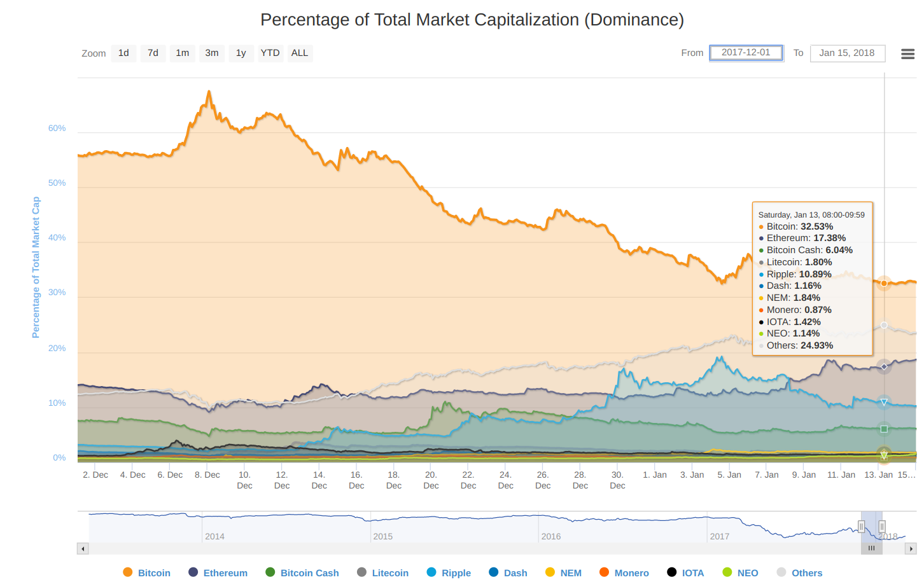Set zoom range to 1y
924x582 pixels.
pos(241,53)
